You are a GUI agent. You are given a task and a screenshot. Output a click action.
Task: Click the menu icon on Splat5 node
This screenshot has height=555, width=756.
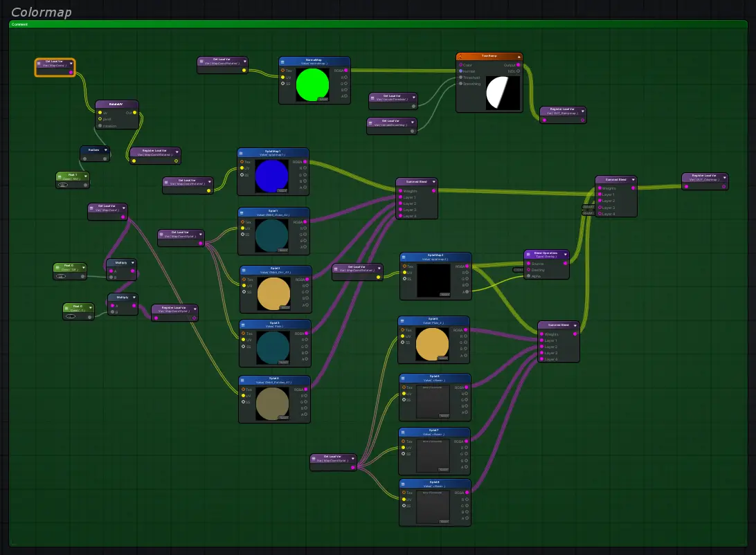point(402,320)
